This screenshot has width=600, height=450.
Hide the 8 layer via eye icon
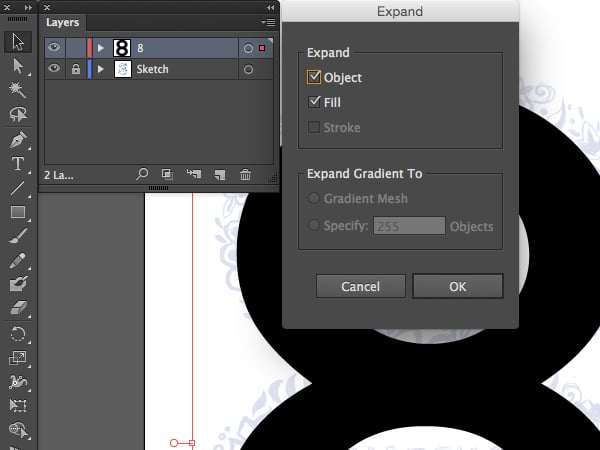coord(54,47)
